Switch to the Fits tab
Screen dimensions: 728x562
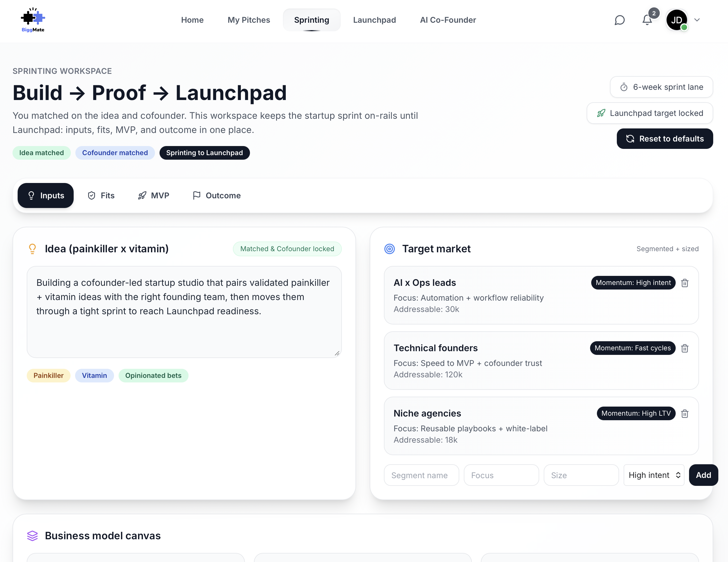pyautogui.click(x=101, y=195)
